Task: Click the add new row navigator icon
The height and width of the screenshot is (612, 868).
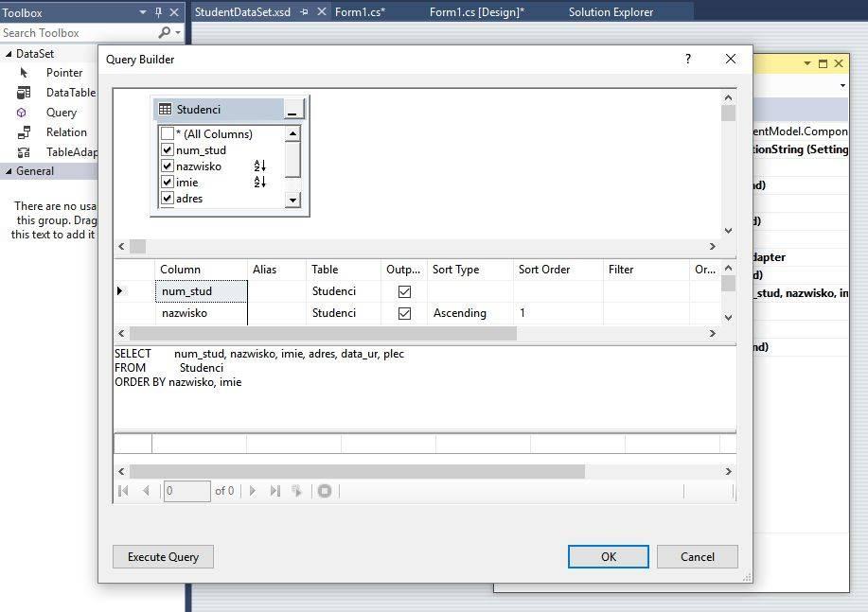Action: click(297, 491)
